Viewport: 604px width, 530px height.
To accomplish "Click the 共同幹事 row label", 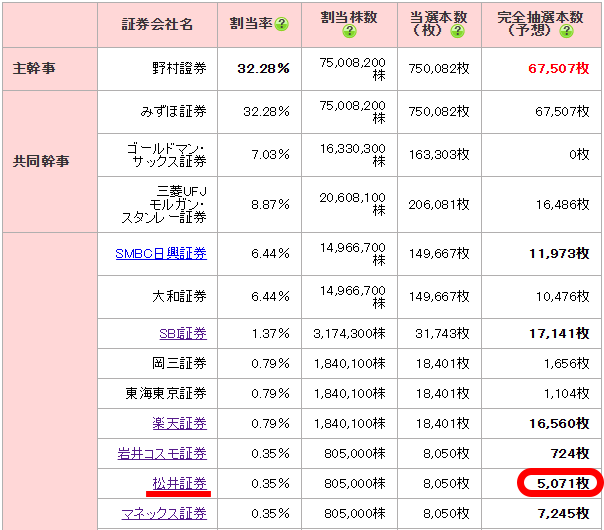I will (41, 161).
